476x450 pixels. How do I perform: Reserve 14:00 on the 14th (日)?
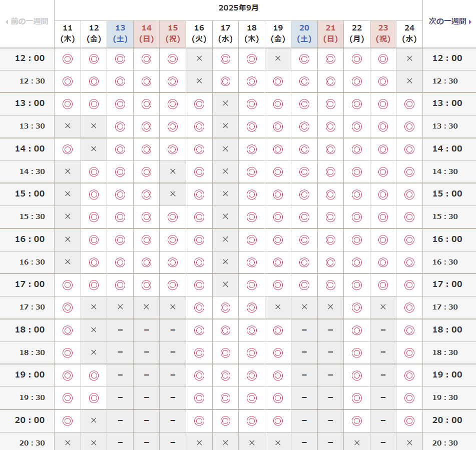coord(146,149)
